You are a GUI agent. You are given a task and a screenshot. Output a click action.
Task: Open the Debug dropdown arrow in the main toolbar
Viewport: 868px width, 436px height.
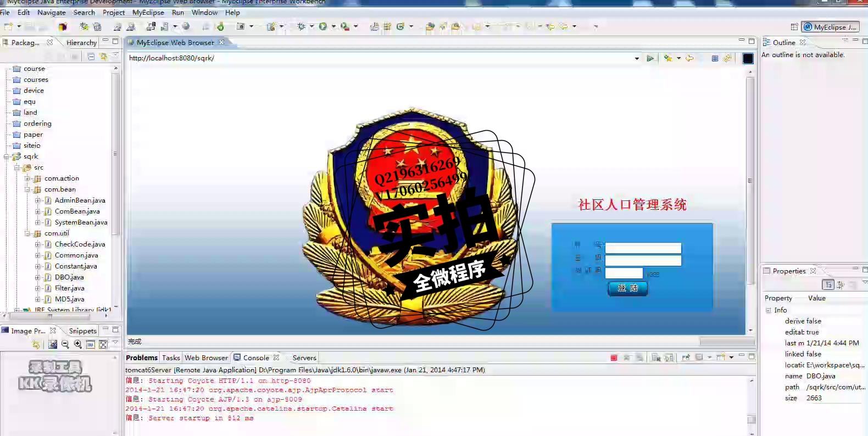311,26
